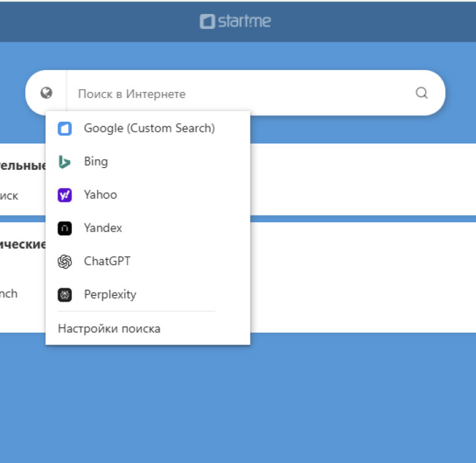Click the green Bing logo icon
The width and height of the screenshot is (476, 463).
coord(65,162)
